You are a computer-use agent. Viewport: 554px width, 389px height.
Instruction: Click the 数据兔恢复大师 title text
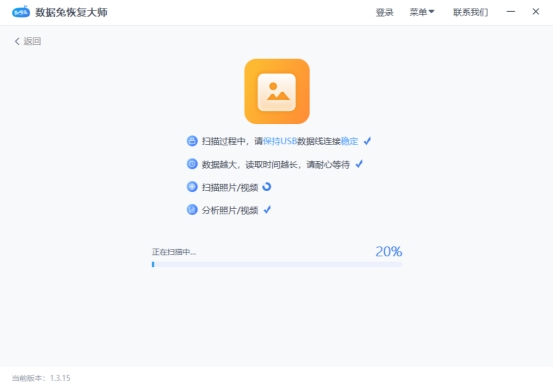(71, 12)
